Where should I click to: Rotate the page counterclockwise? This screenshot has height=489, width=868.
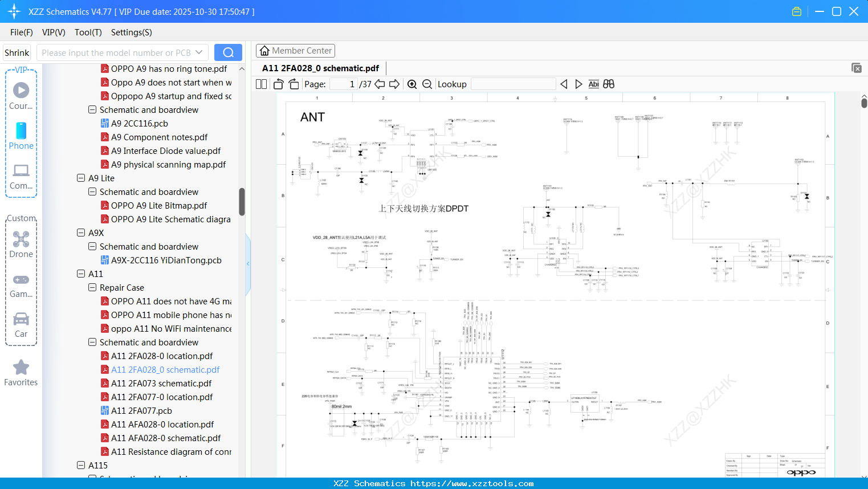pos(278,84)
